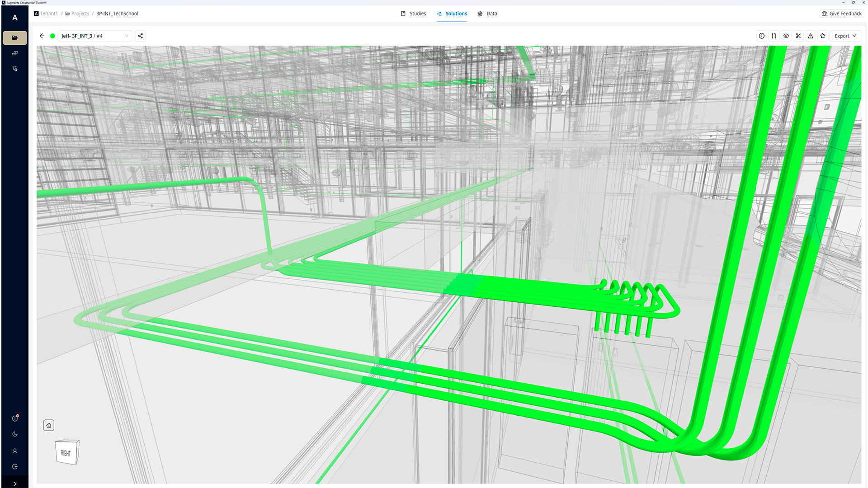This screenshot has height=488, width=868.
Task: Open the solution info circle icon
Action: pos(762,36)
